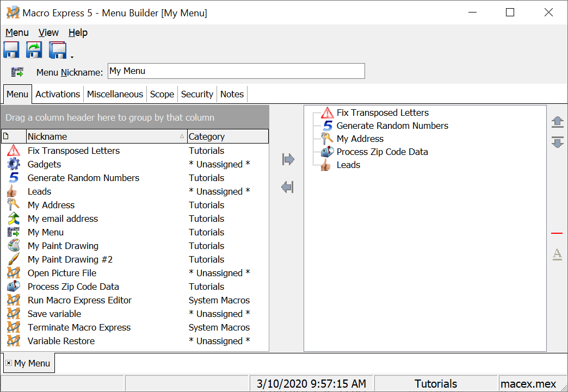The height and width of the screenshot is (392, 568).
Task: Move selected menu item up with the up arrow
Action: (557, 122)
